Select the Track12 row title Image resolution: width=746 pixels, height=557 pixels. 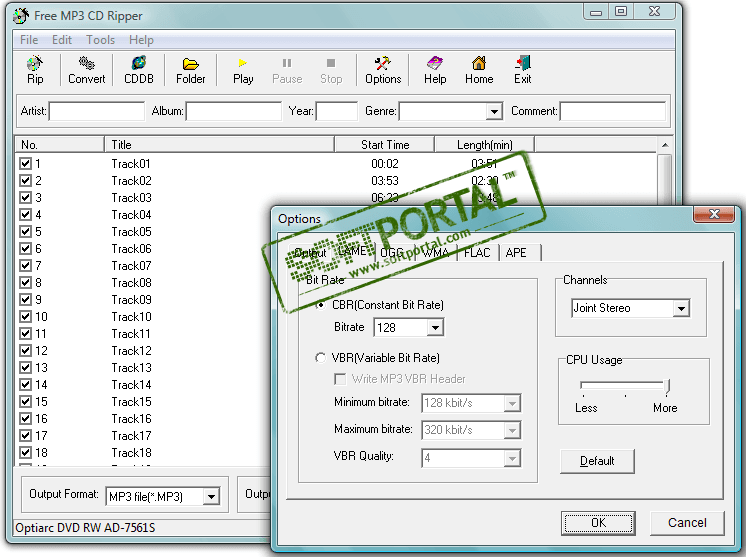pos(131,351)
